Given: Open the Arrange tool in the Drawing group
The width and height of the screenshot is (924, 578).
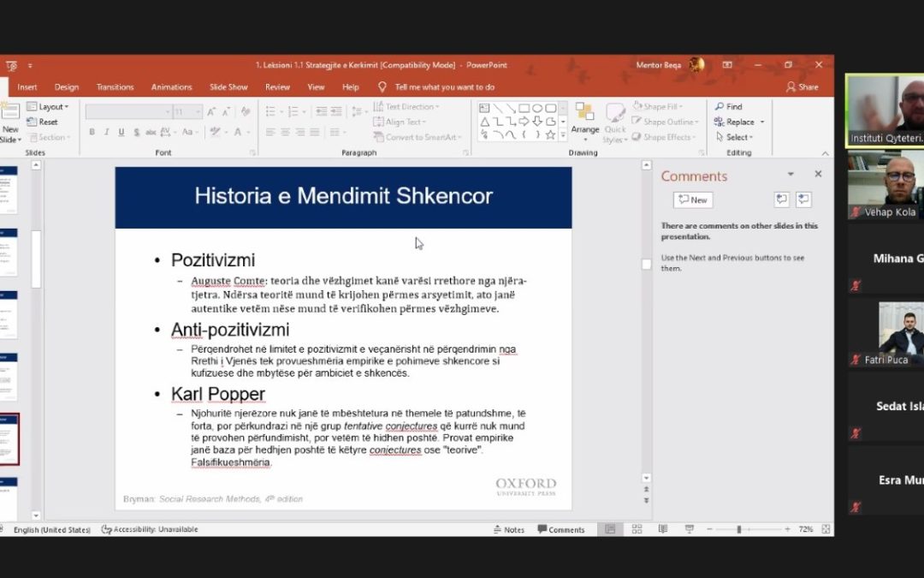Looking at the screenshot, I should (x=585, y=120).
